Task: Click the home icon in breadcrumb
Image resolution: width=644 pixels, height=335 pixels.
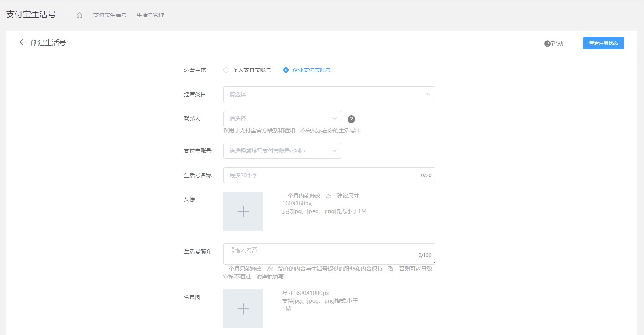Action: (79, 15)
